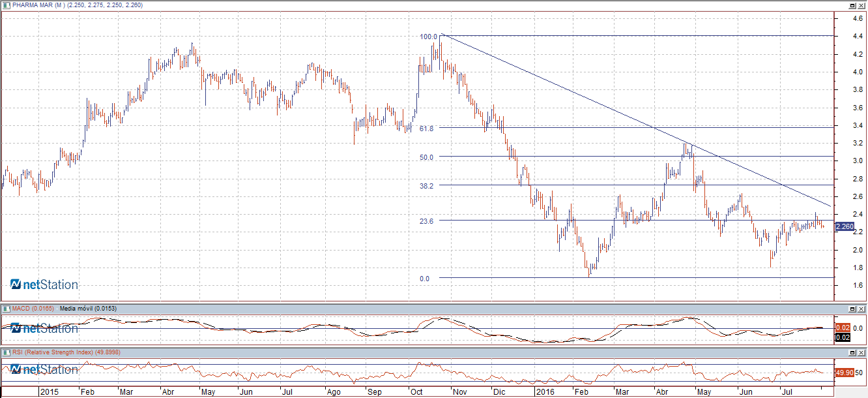Select the PHARMA MAR (M) title text

[37, 5]
